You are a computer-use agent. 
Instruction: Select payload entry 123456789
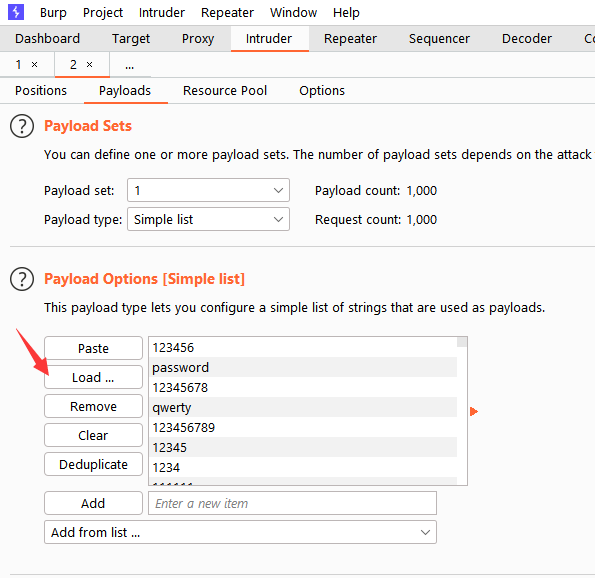303,428
